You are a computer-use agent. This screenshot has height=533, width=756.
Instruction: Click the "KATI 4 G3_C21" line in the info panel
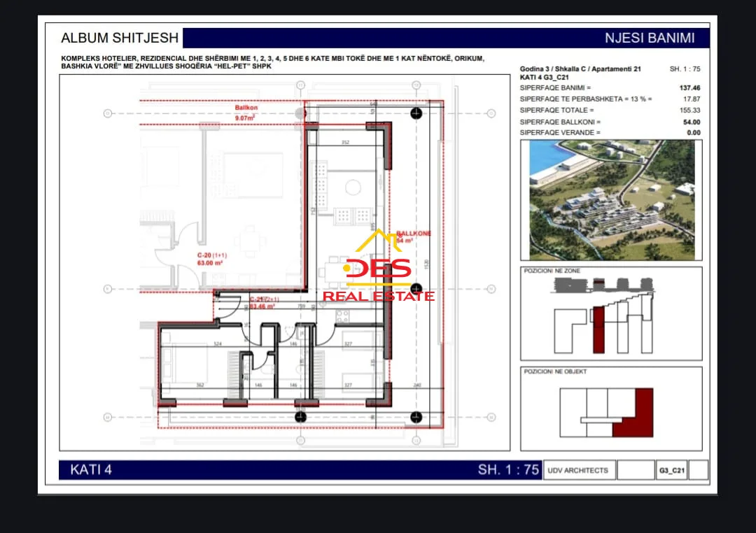coord(544,77)
